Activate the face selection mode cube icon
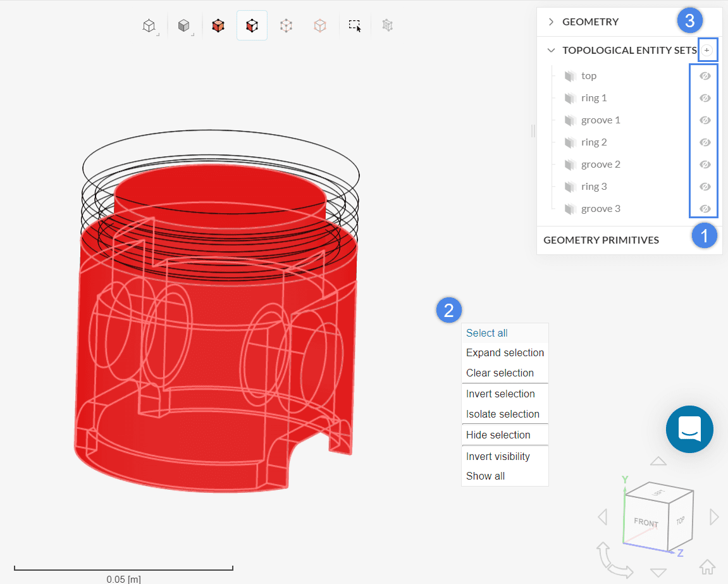728x584 pixels. pyautogui.click(x=252, y=26)
